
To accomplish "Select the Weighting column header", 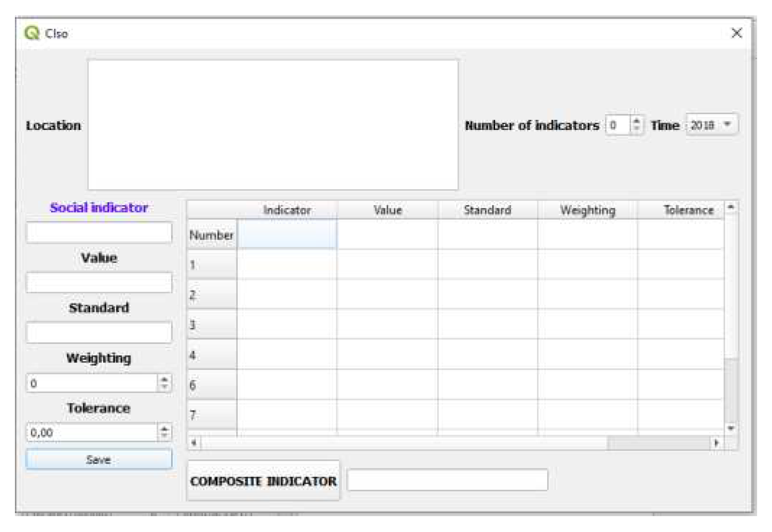I will click(587, 210).
